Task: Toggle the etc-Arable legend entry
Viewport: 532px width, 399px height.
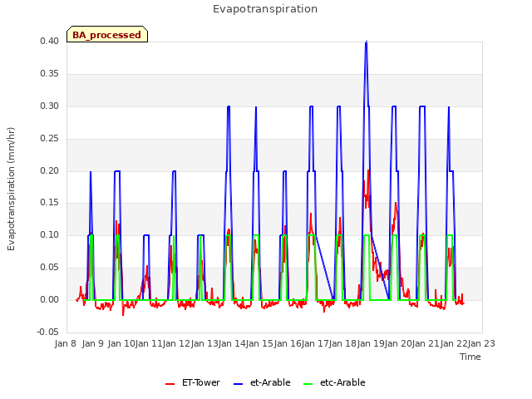Action: click(x=334, y=382)
